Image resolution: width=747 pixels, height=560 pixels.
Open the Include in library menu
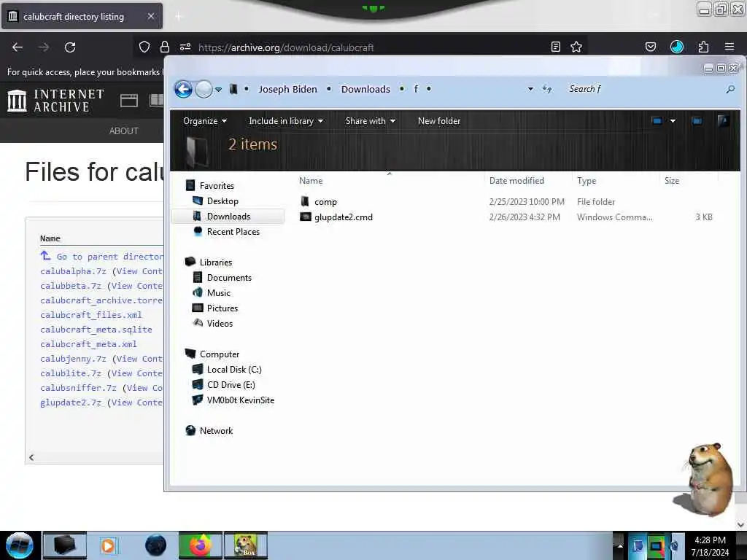click(x=286, y=121)
